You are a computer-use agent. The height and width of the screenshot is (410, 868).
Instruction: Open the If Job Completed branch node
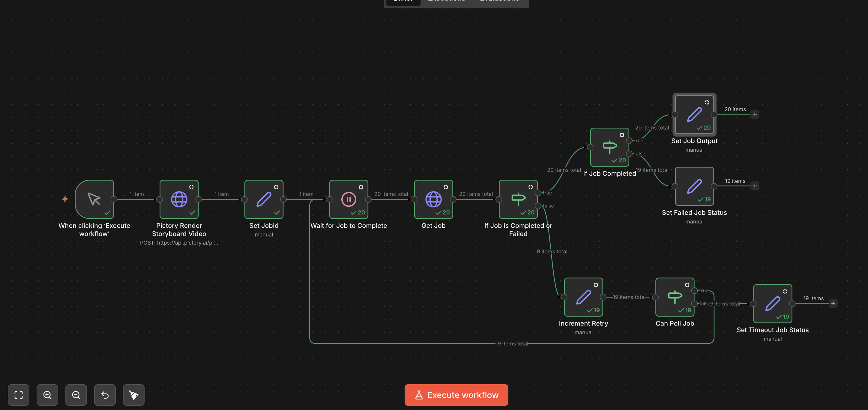click(609, 147)
